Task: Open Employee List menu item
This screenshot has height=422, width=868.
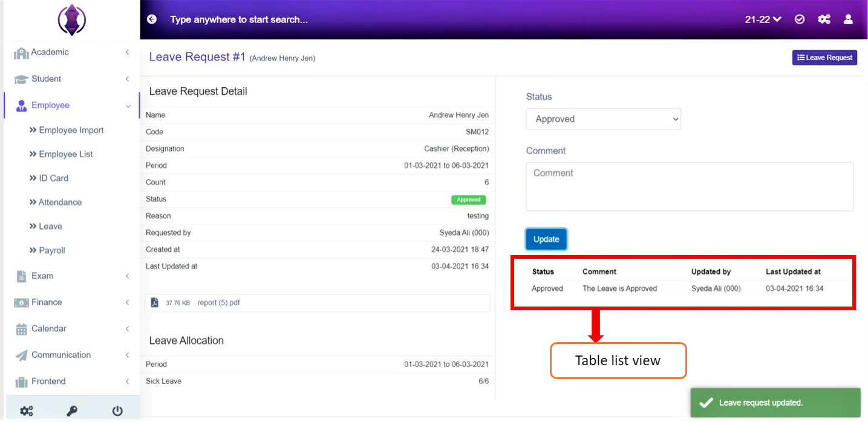Action: click(61, 154)
